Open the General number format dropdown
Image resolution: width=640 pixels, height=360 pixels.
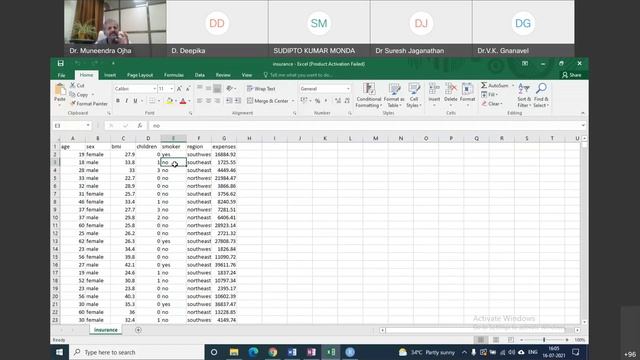coord(348,89)
